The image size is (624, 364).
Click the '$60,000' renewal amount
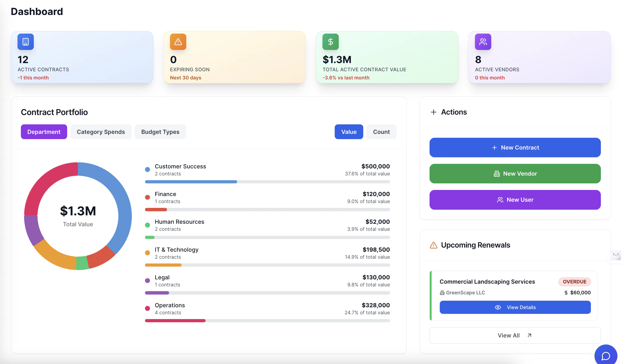[580, 293]
